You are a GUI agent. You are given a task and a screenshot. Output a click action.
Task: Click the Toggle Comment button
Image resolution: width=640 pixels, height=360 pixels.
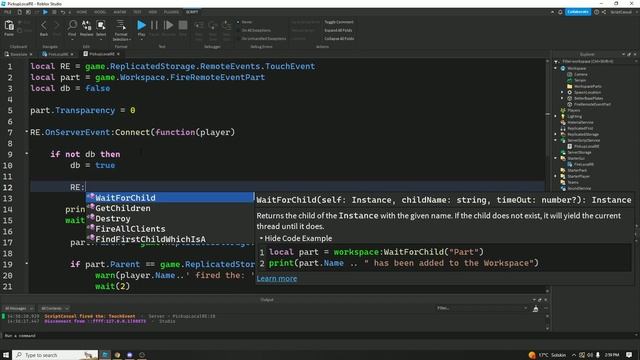[x=339, y=22]
